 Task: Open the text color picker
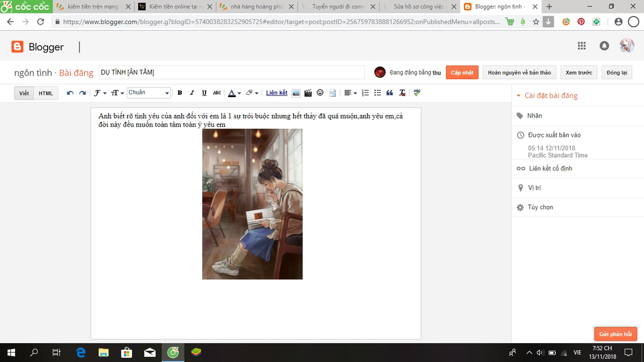234,93
